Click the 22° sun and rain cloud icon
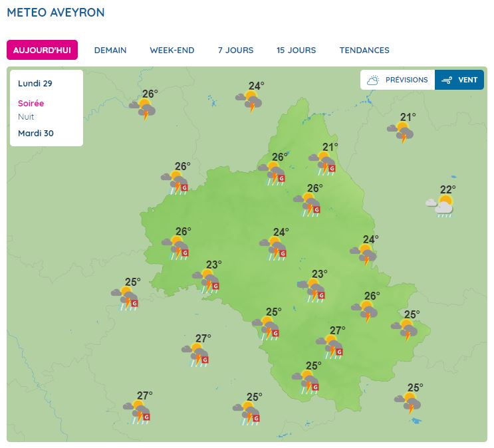Screen dimensions: 494x448 (441, 205)
